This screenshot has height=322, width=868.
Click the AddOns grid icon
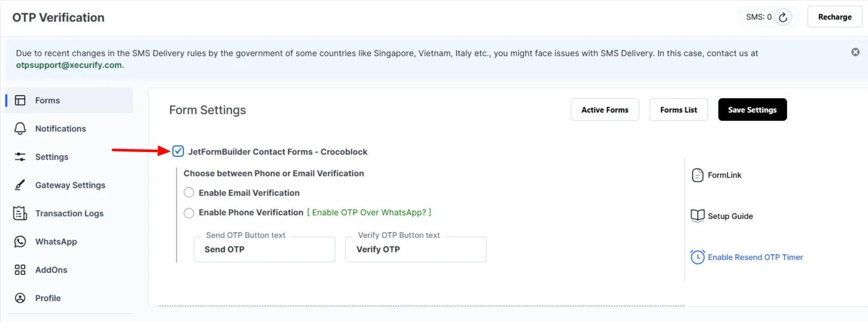pyautogui.click(x=20, y=270)
